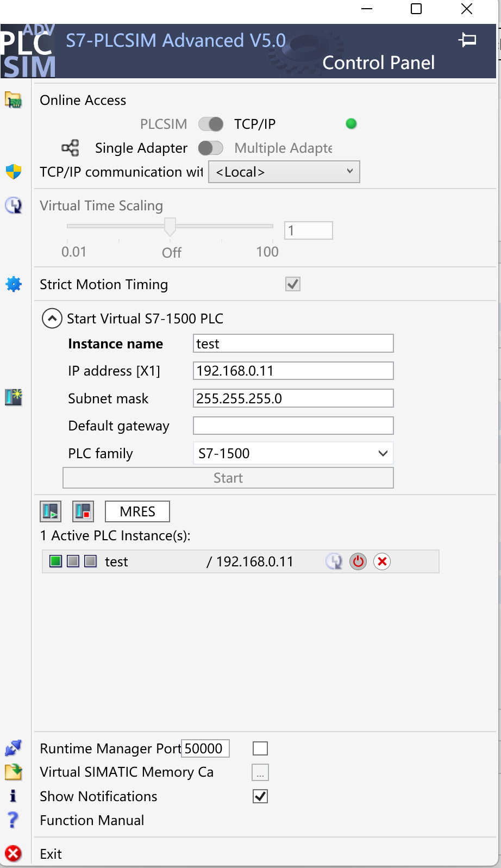
Task: Click '1 Active PLC Instance(s):' label
Action: click(x=115, y=535)
